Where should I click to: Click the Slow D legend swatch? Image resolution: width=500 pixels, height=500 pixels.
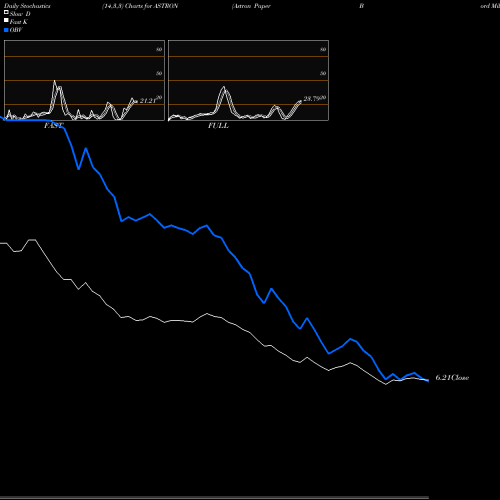tap(6, 12)
